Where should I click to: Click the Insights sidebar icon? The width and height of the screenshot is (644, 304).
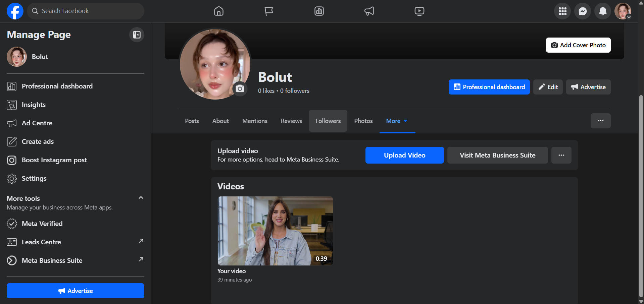[x=12, y=105]
